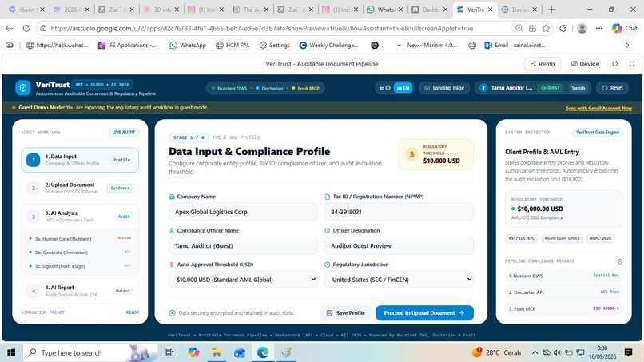Image resolution: width=644 pixels, height=362 pixels.
Task: Toggle the LIVE AUDIT badge
Action: point(123,133)
